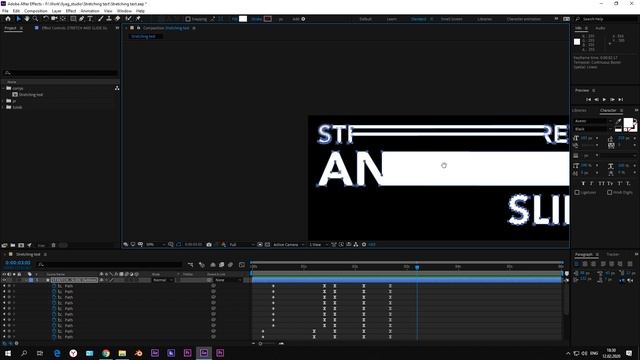This screenshot has height=360, width=640.
Task: Select the Hand tool
Action: [27, 19]
